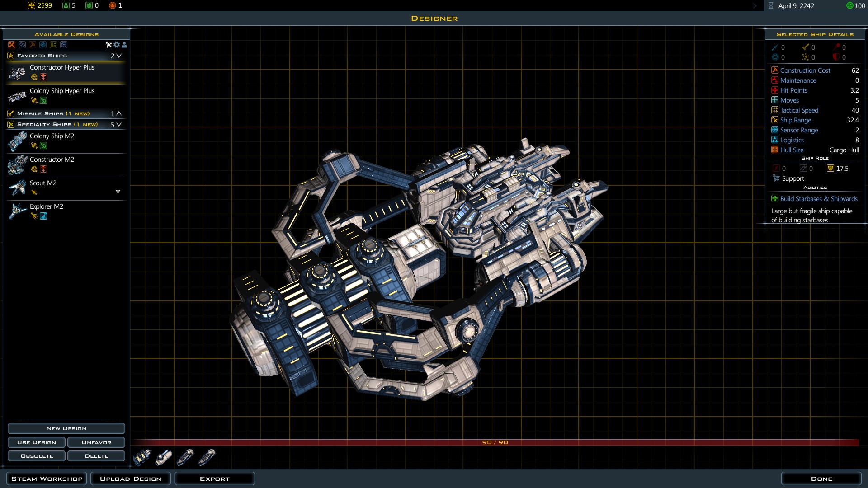Click the white rocket icon beside the gear
Screen dimensions: 868x488
[x=108, y=45]
